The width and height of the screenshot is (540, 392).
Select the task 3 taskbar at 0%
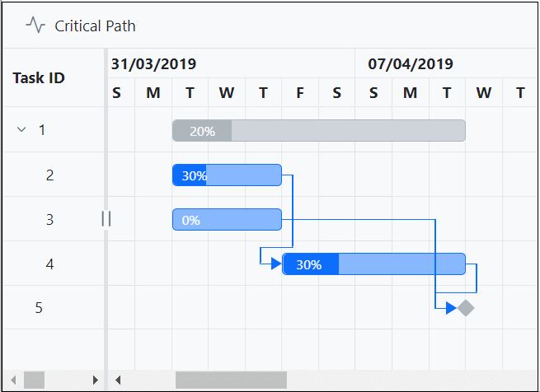coord(227,220)
